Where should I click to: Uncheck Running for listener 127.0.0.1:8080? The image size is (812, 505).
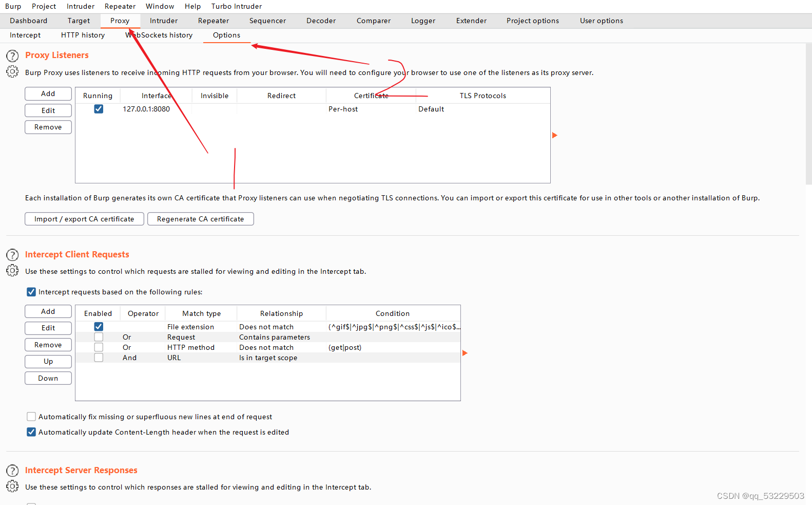click(x=99, y=109)
